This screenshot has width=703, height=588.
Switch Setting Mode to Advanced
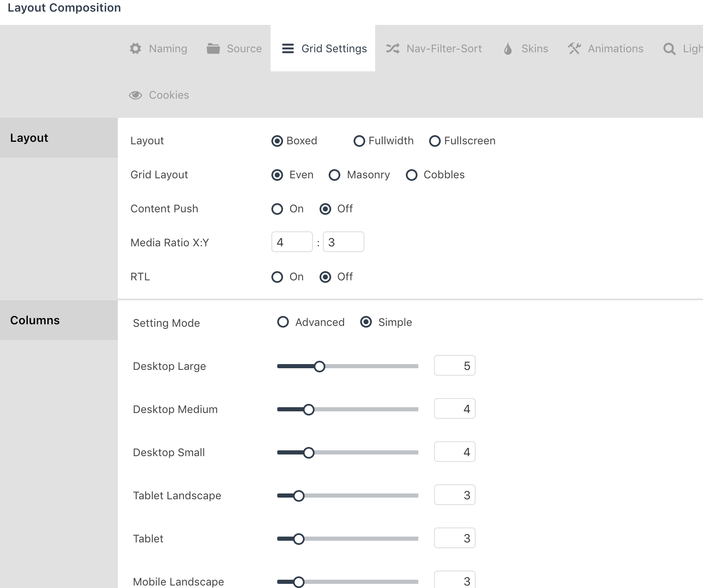283,322
